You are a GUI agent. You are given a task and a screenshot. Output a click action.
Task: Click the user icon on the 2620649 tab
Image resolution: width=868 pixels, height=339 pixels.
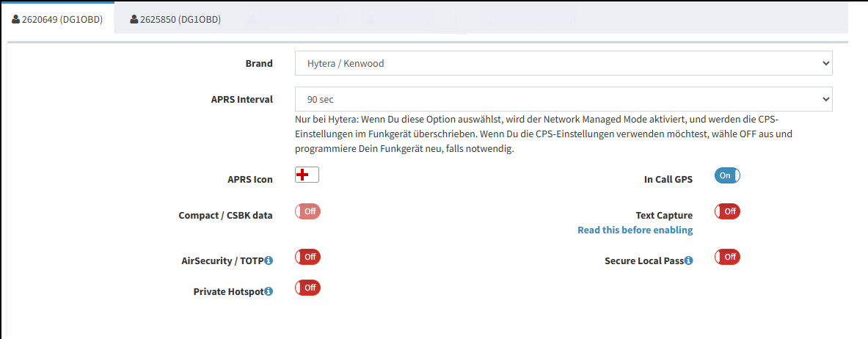coord(15,20)
